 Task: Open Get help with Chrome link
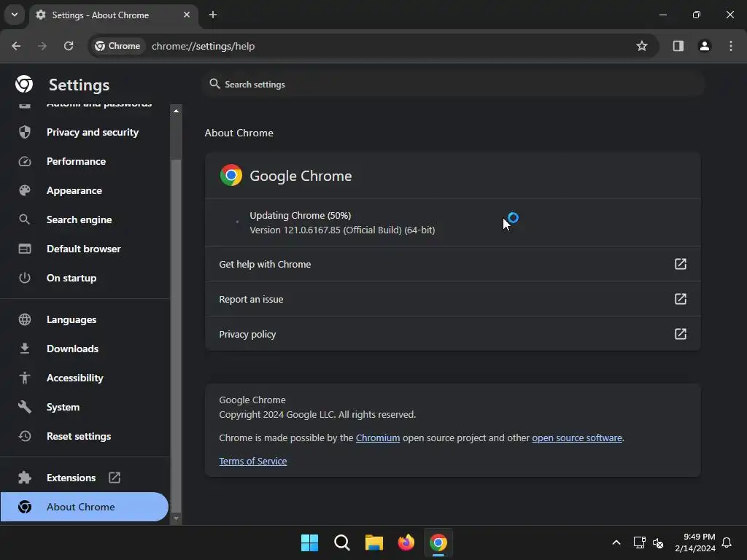tap(452, 264)
